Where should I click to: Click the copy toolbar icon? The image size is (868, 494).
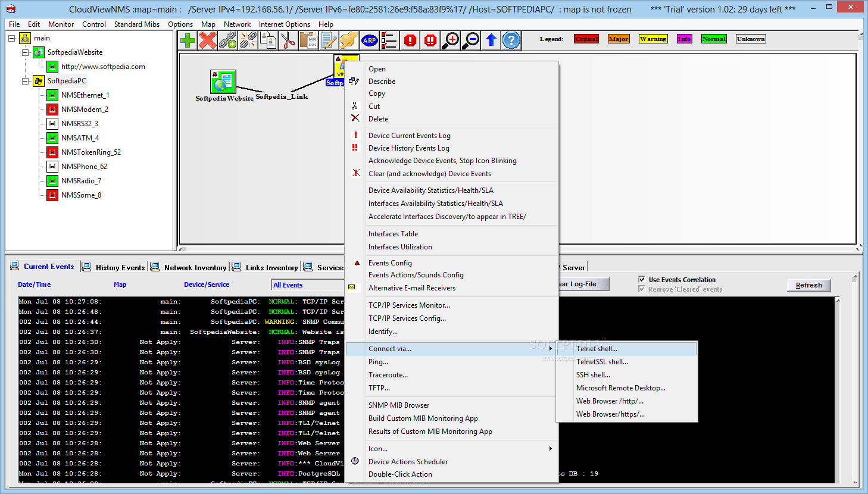click(268, 40)
